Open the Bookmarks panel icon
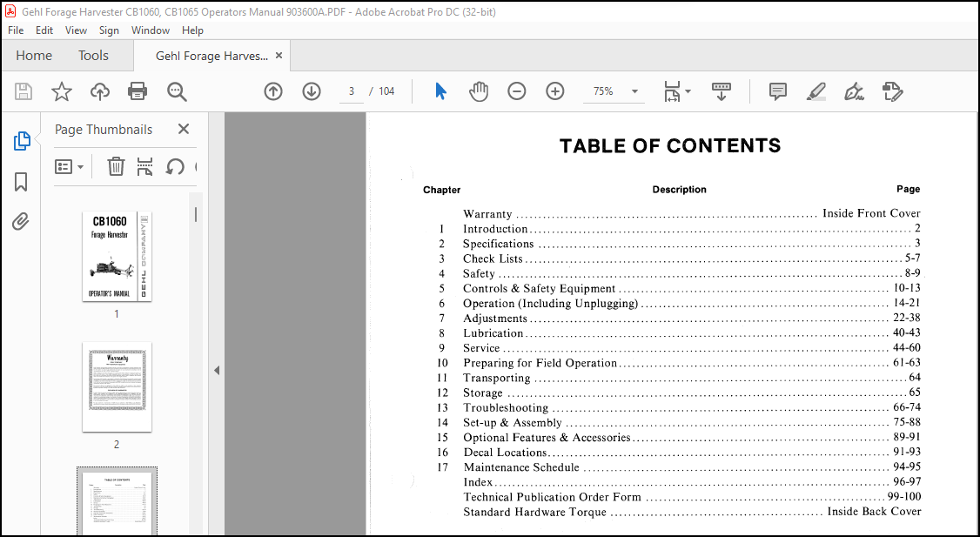This screenshot has height=537, width=980. coord(21,182)
